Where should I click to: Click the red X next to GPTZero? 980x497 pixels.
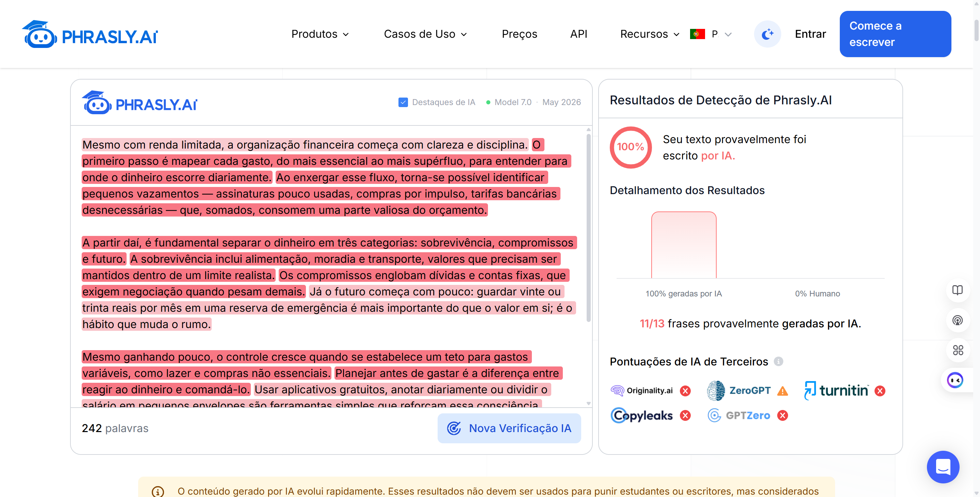click(783, 416)
